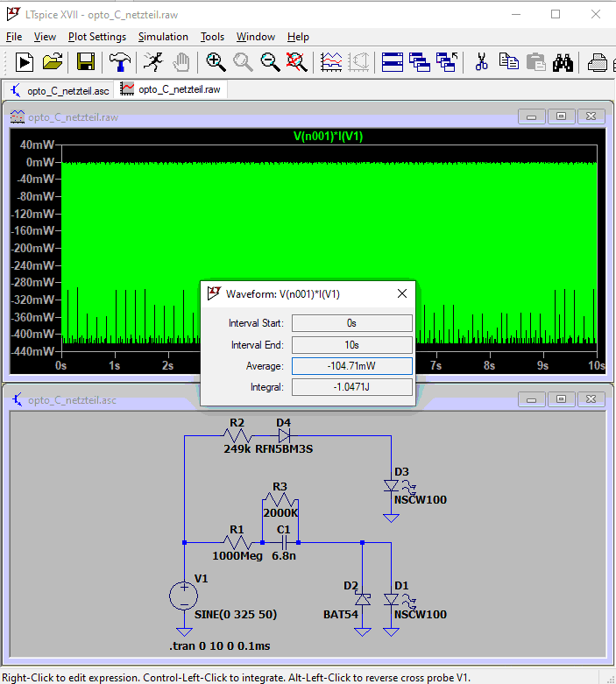This screenshot has width=616, height=684.
Task: Close the opto_C_netzteil.raw plot subwindow
Action: (x=591, y=116)
